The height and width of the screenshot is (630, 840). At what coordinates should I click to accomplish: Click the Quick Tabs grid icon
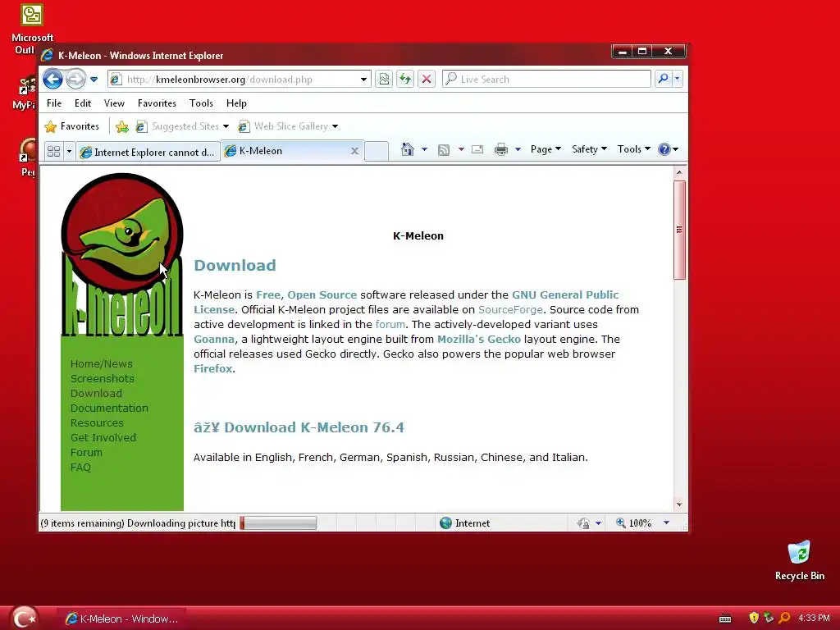53,152
